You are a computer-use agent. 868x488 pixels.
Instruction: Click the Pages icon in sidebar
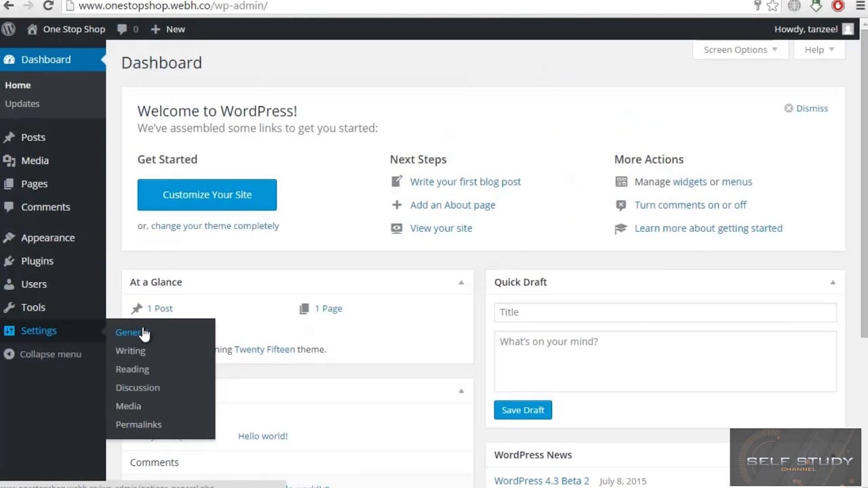click(9, 184)
